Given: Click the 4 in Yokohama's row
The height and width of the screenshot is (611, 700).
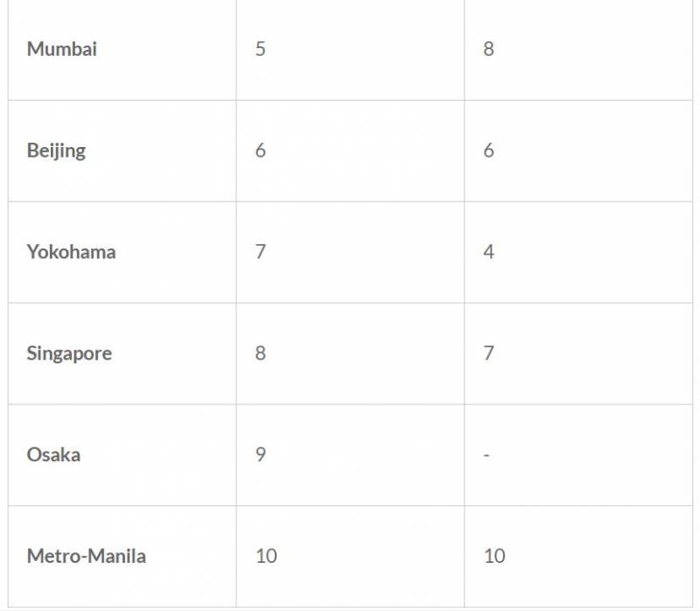Looking at the screenshot, I should [488, 252].
